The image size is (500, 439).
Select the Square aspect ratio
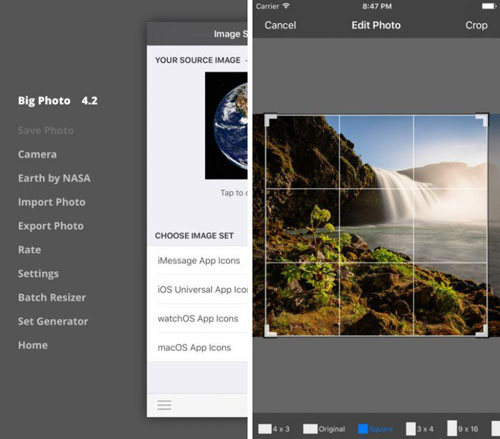click(x=375, y=429)
